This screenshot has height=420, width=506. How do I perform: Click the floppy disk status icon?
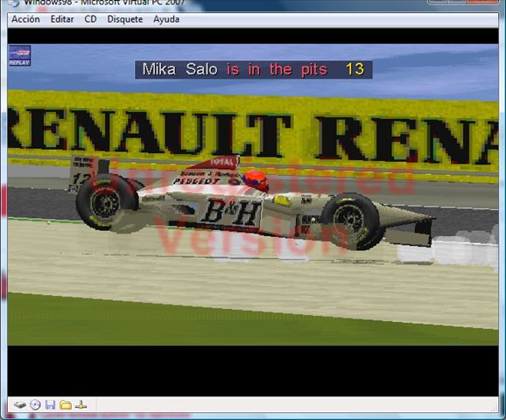point(51,405)
